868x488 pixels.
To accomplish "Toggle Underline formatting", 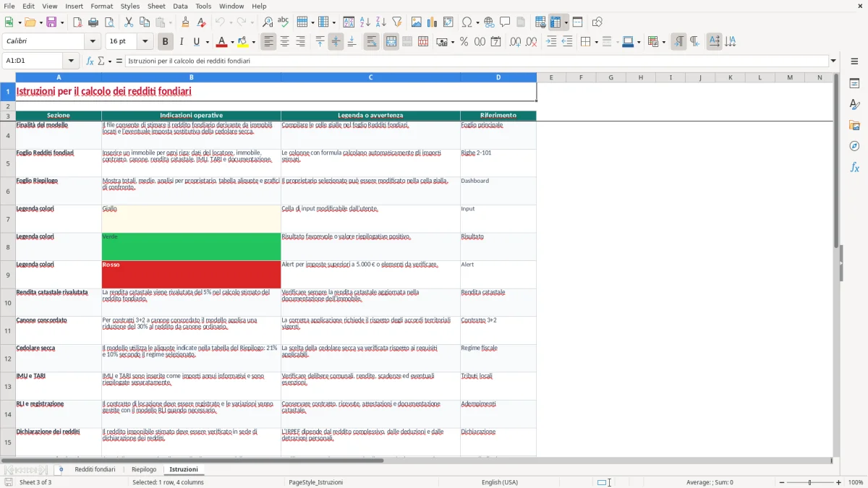I will pyautogui.click(x=196, y=42).
